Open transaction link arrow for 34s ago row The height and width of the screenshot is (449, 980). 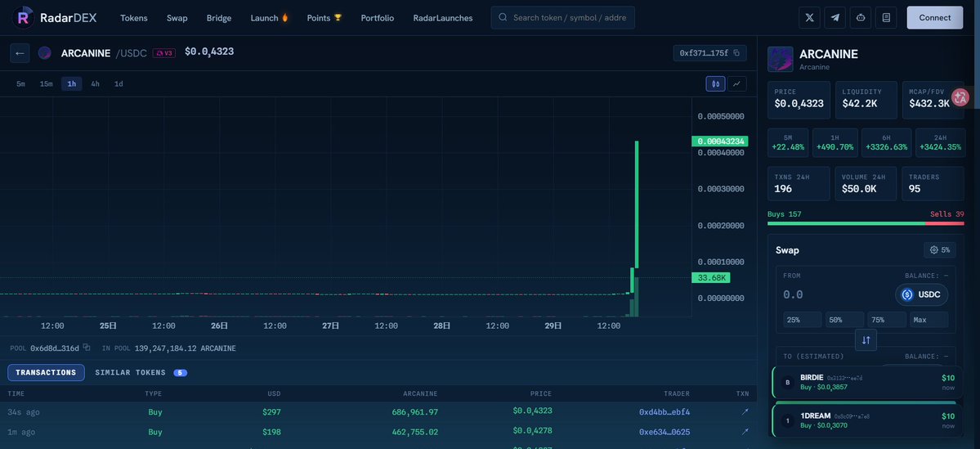[x=745, y=412]
